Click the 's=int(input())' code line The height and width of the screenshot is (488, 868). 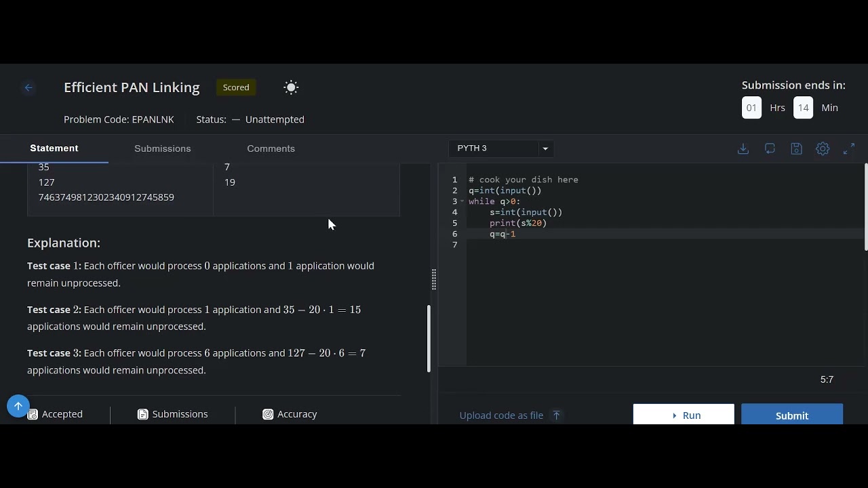click(x=526, y=212)
